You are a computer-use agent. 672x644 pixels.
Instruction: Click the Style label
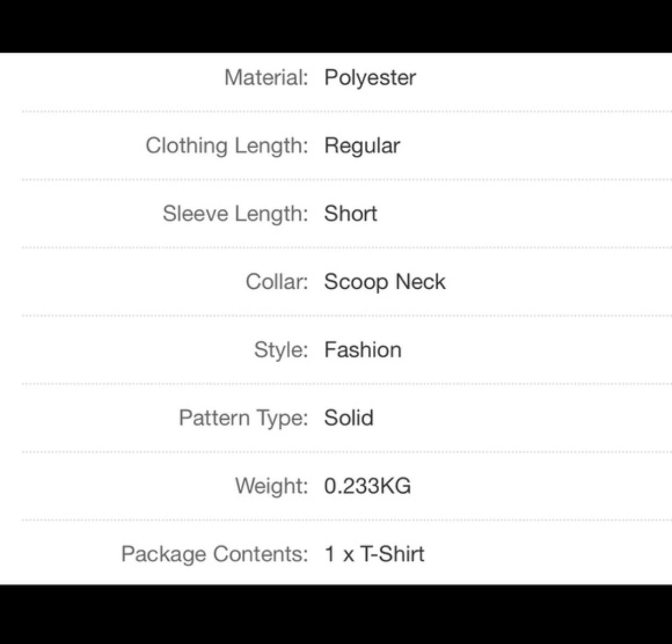[281, 350]
